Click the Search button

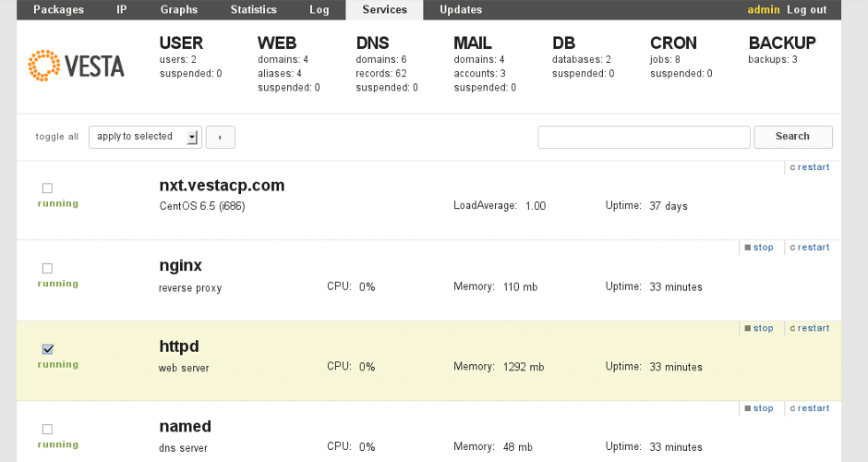(792, 137)
